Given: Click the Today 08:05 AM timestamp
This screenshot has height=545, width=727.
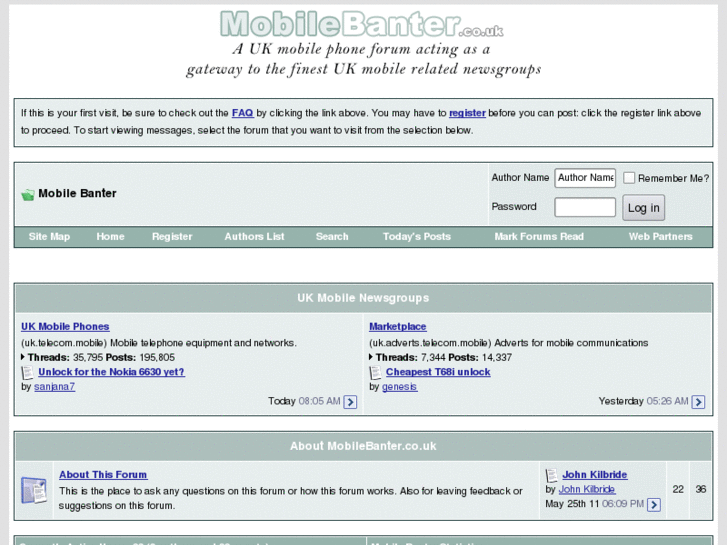Looking at the screenshot, I should coord(304,401).
